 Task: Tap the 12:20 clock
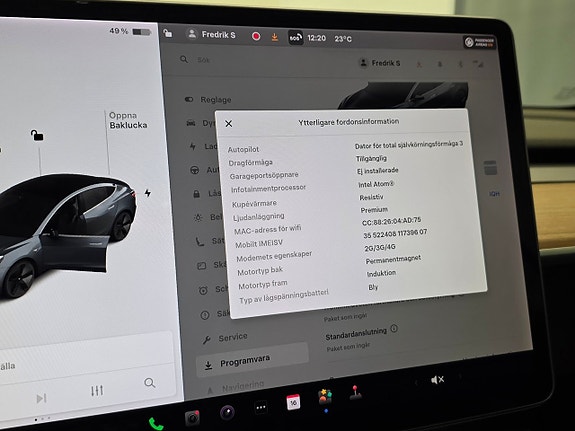tap(316, 38)
